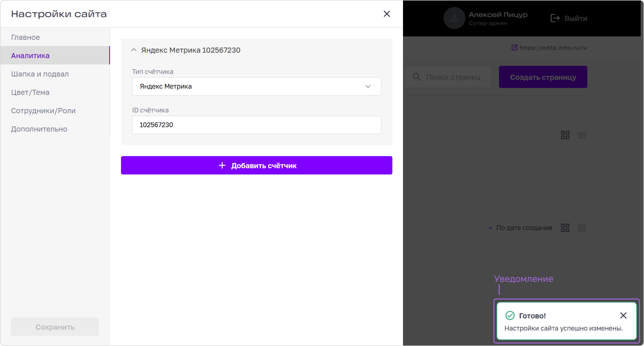The image size is (644, 346).
Task: Open the Тип счётчика dropdown
Action: [x=256, y=86]
